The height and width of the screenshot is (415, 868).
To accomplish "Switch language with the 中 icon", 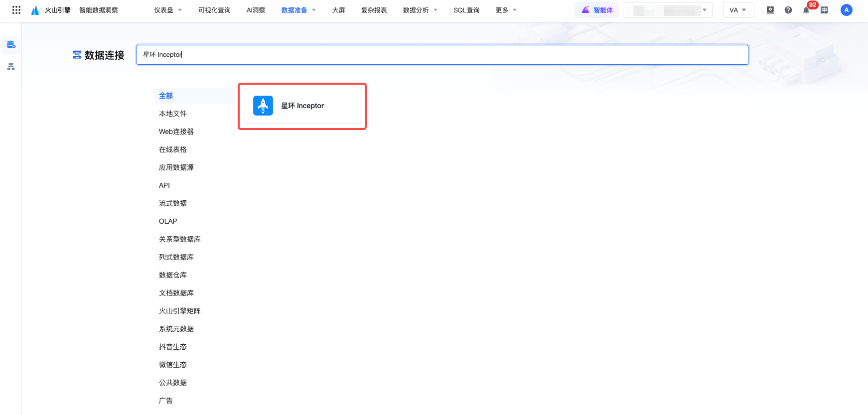I will pyautogui.click(x=824, y=10).
